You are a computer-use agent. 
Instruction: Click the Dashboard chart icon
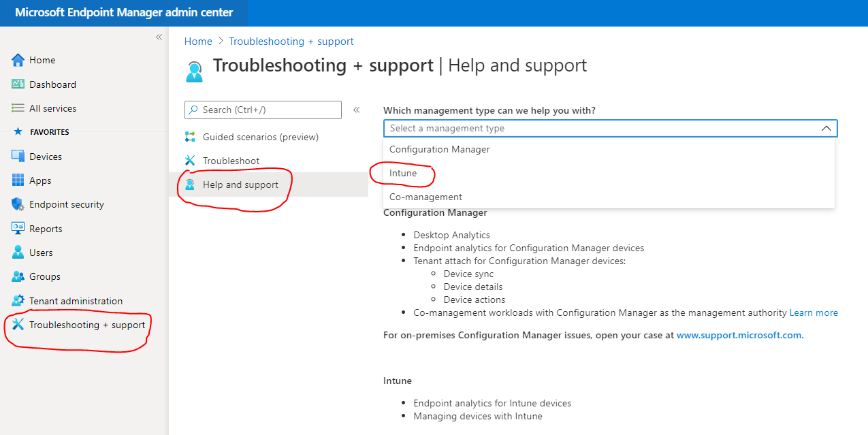click(18, 84)
